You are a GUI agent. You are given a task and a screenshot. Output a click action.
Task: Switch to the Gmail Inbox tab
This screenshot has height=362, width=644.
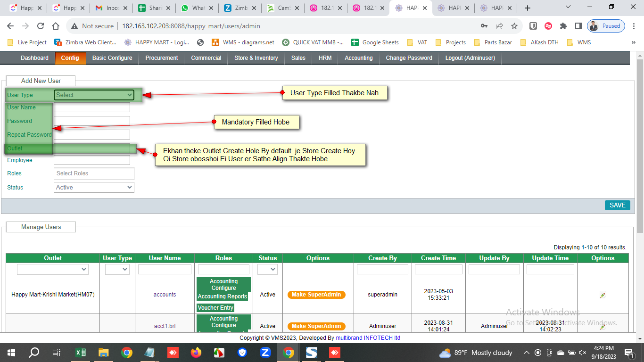[x=111, y=8]
